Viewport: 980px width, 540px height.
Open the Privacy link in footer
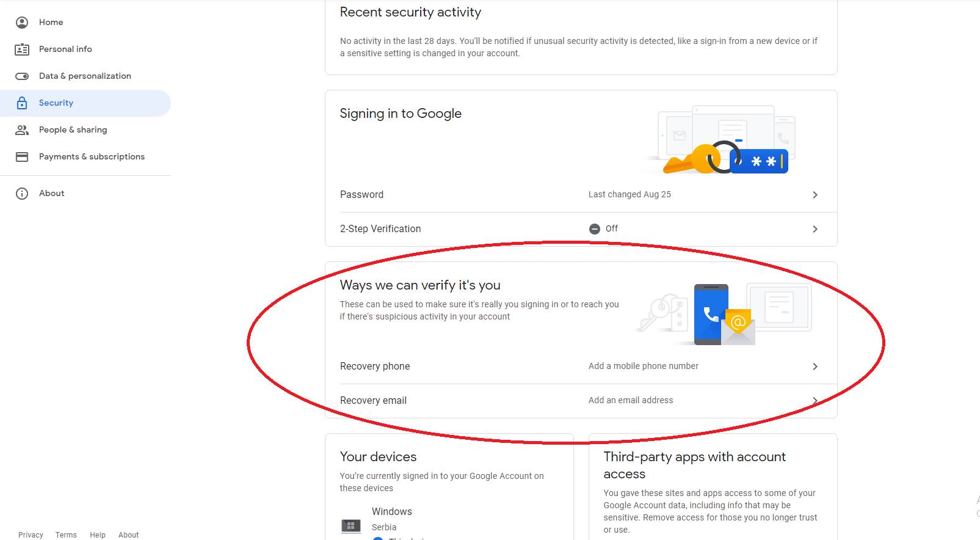coord(31,535)
